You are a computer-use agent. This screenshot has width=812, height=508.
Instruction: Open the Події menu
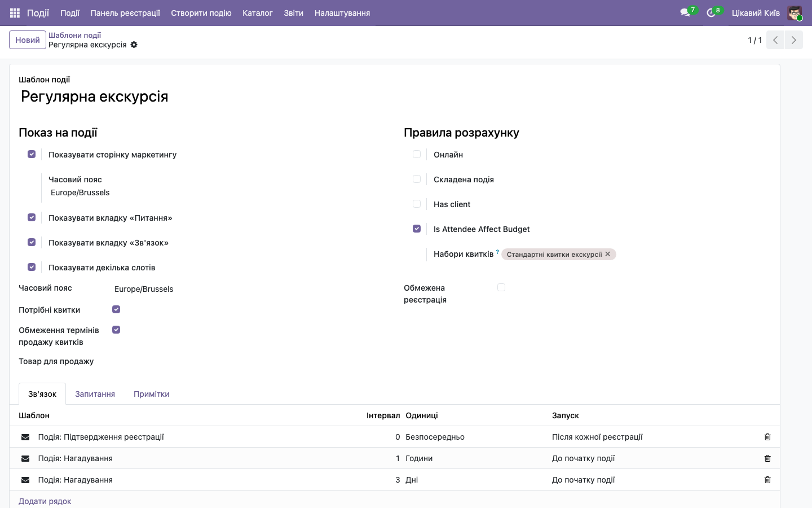pos(70,13)
